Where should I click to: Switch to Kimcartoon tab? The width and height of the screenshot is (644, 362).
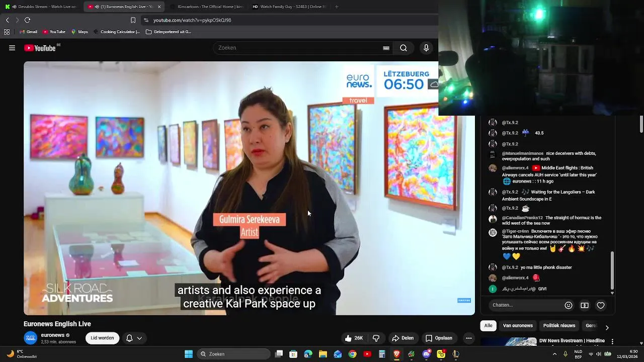pos(206,7)
